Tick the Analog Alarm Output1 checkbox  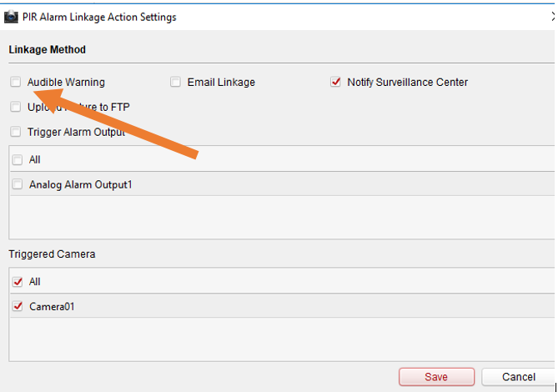tap(18, 184)
